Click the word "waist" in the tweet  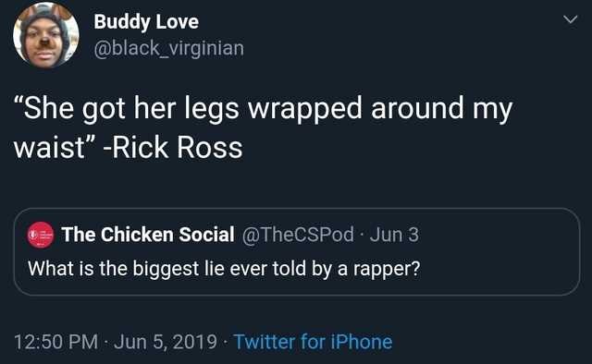click(49, 147)
